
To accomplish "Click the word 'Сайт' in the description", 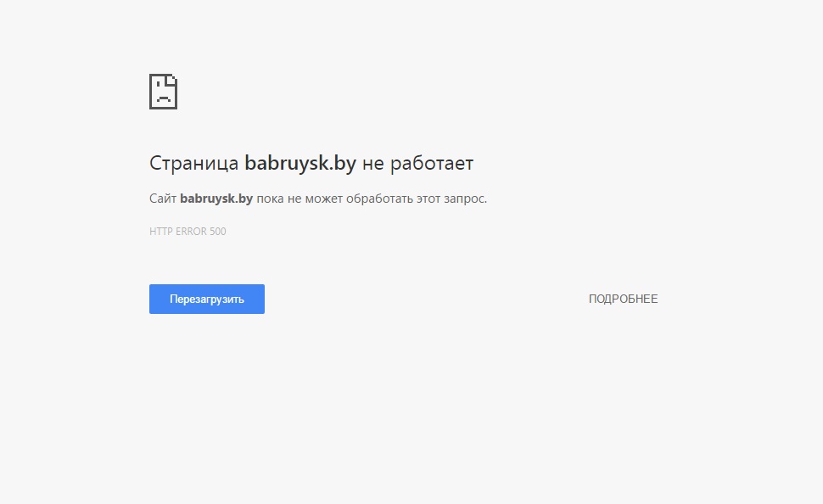I will (162, 199).
